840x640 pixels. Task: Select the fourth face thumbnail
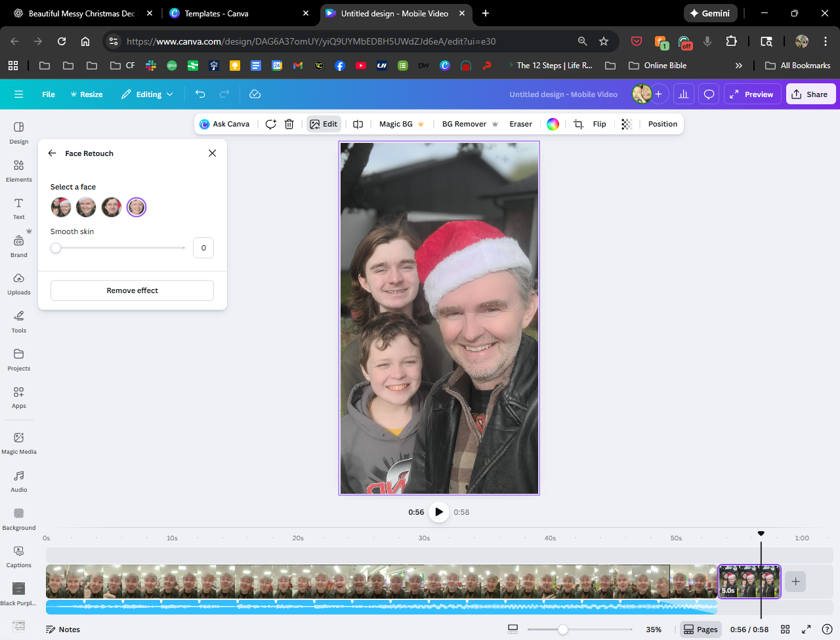(x=136, y=207)
